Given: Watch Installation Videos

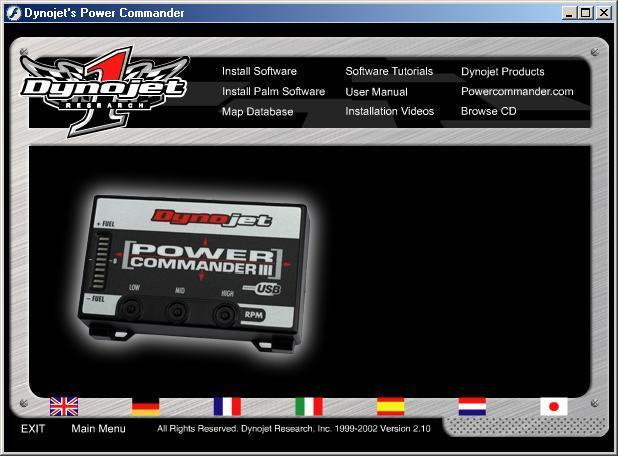Looking at the screenshot, I should pyautogui.click(x=389, y=111).
